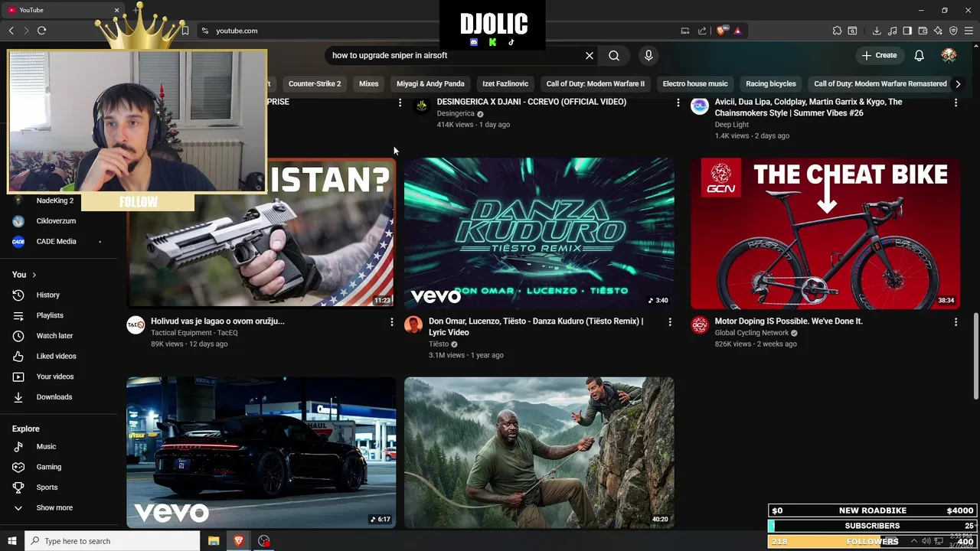Show more filter chips with right arrow
This screenshot has height=551, width=980.
point(958,83)
